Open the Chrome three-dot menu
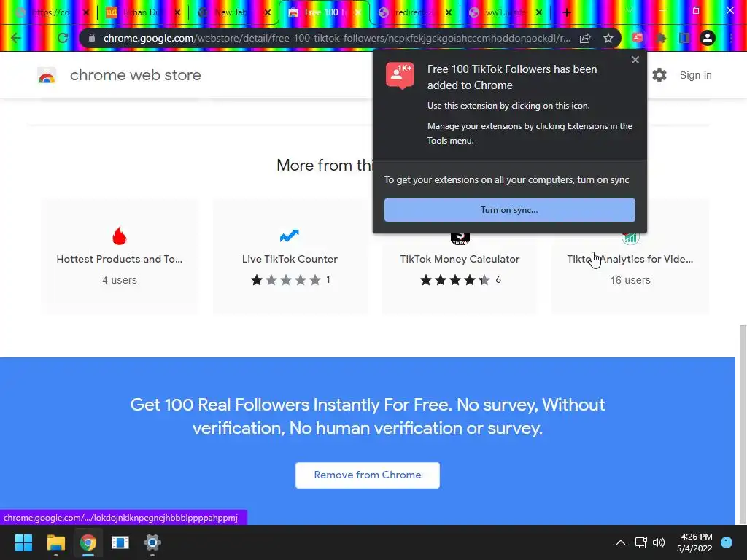The image size is (747, 560). tap(731, 38)
